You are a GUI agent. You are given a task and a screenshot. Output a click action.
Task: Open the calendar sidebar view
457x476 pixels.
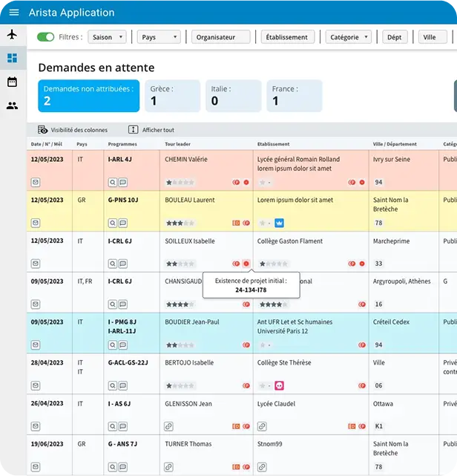tap(12, 82)
